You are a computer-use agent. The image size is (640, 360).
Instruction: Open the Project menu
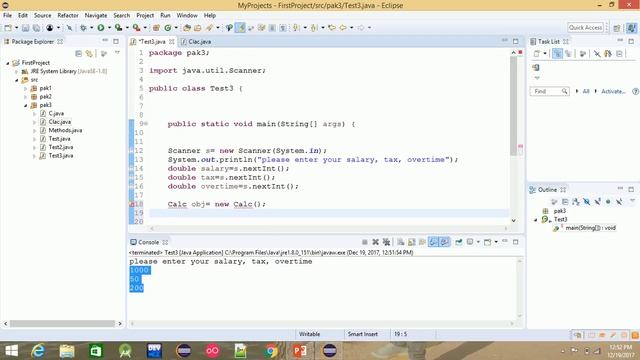point(145,15)
